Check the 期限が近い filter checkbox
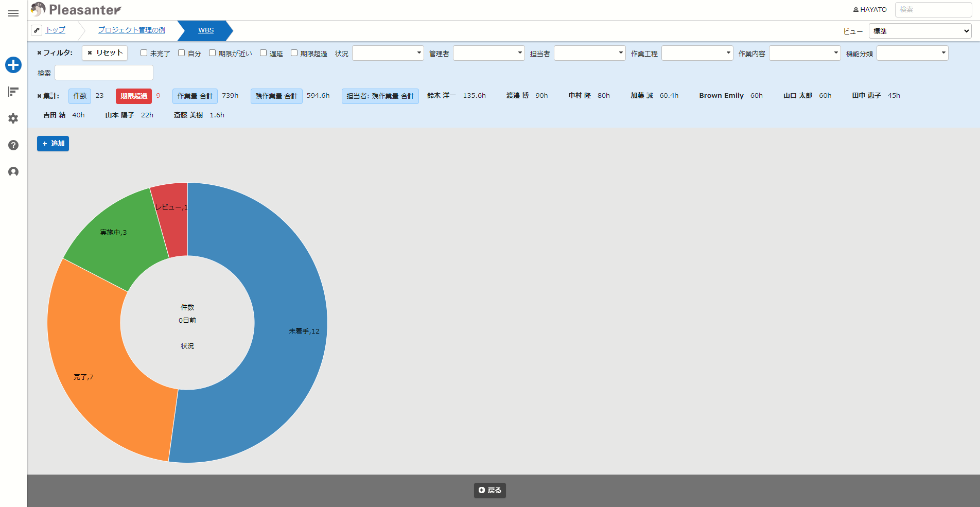 click(212, 53)
